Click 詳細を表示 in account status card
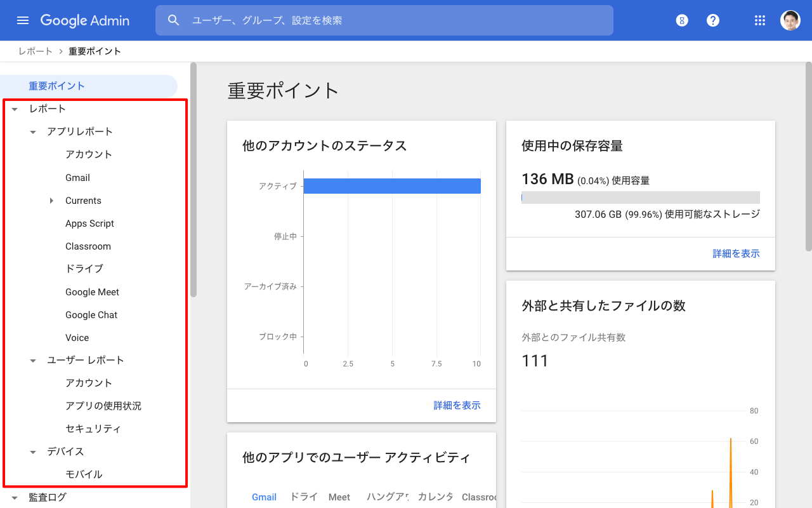The height and width of the screenshot is (508, 812). pyautogui.click(x=457, y=405)
